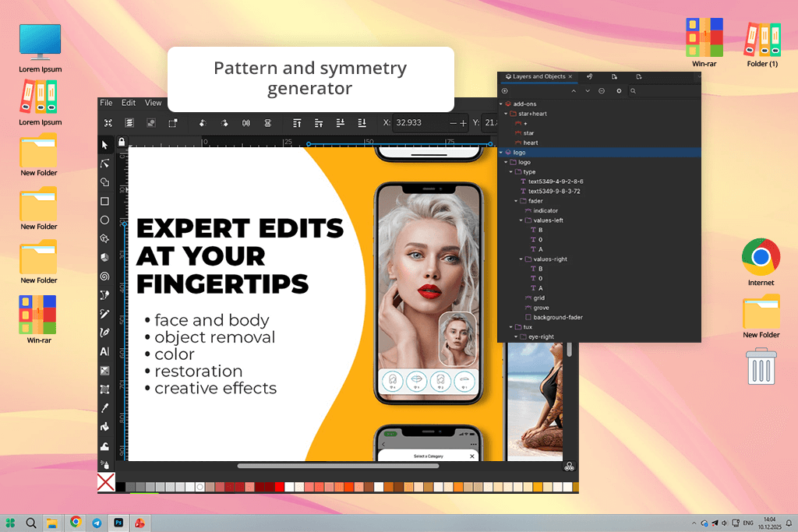This screenshot has width=798, height=532.
Task: Move selected layer down
Action: (x=588, y=91)
